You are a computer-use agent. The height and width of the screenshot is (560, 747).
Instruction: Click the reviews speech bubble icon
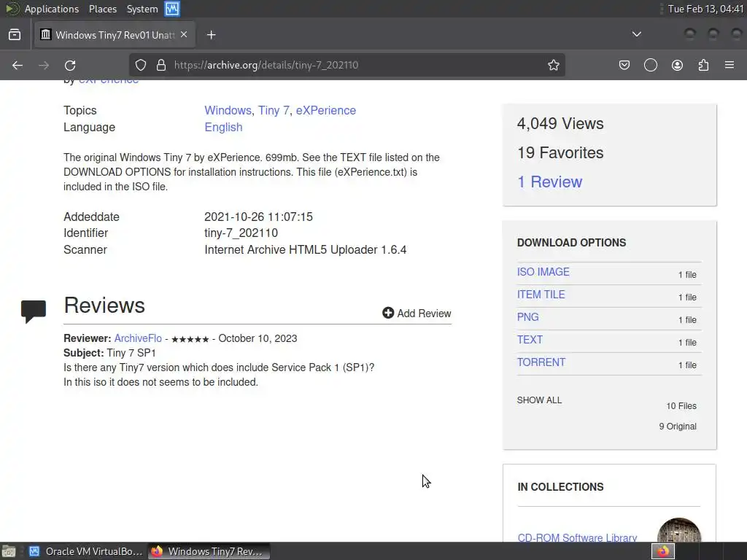[x=34, y=312]
